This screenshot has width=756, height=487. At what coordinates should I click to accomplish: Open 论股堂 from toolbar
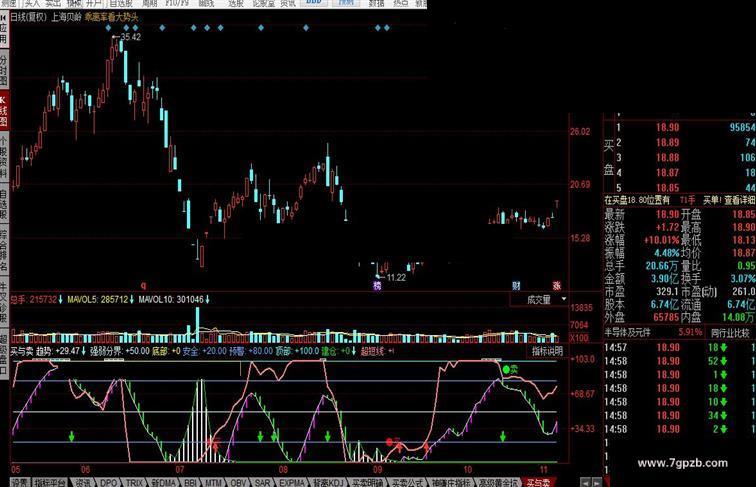[x=263, y=3]
